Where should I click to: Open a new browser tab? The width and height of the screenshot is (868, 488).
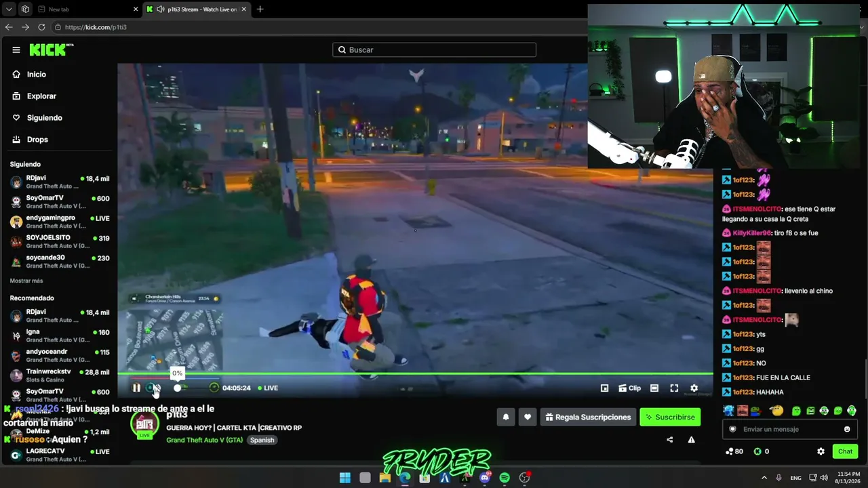pyautogui.click(x=260, y=9)
